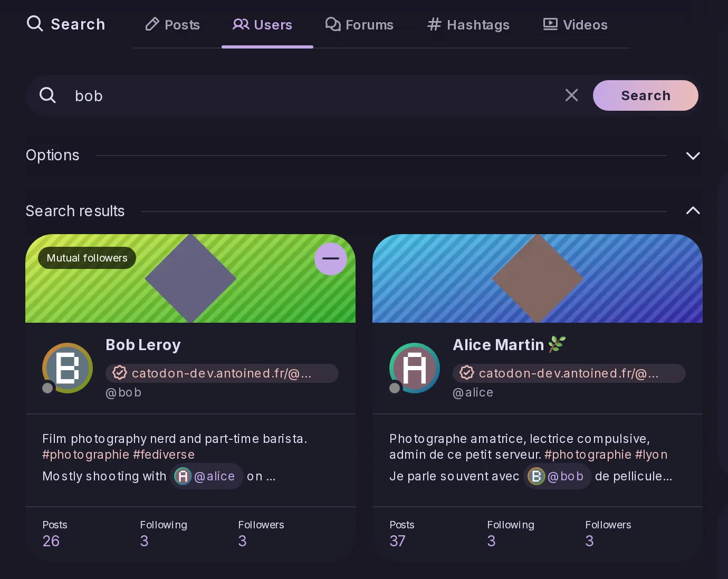Viewport: 728px width, 579px height.
Task: Open the Forums tab
Action: 359,24
